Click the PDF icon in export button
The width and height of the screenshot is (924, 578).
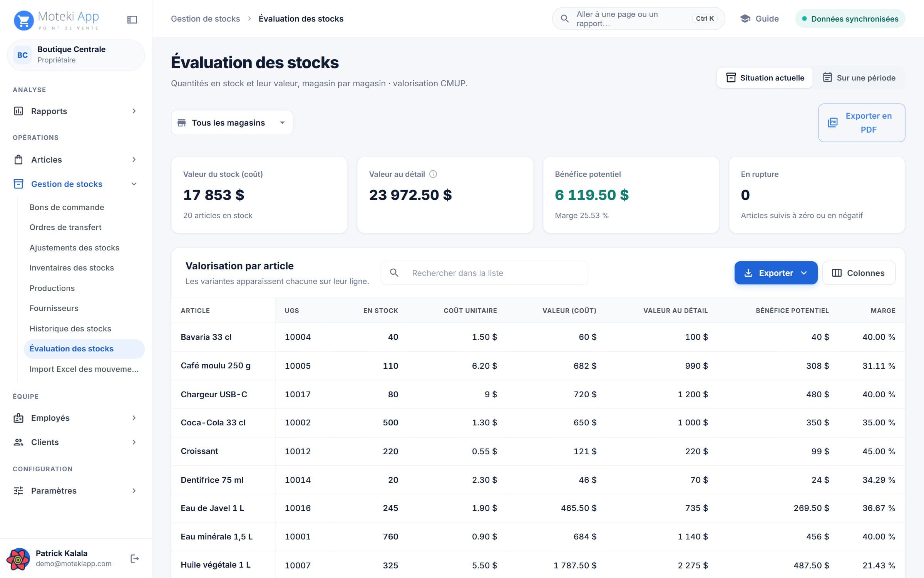(x=832, y=123)
